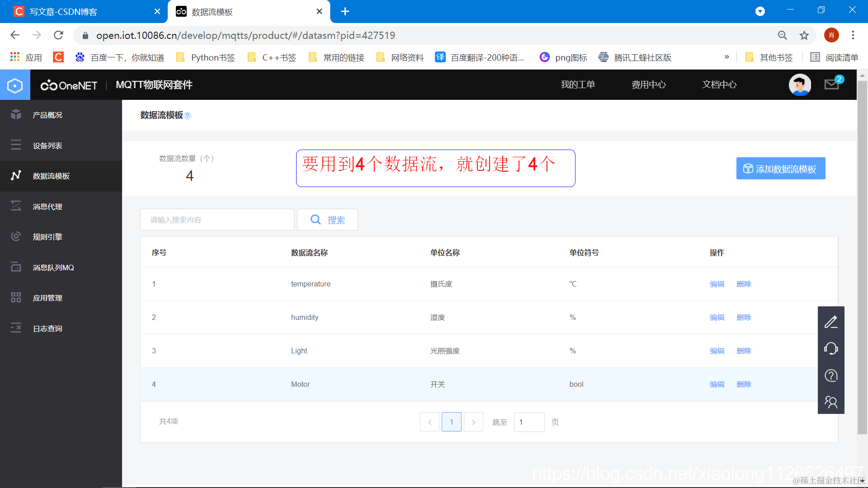The width and height of the screenshot is (868, 488).
Task: Open the floating edit pencil icon
Action: pos(831,322)
